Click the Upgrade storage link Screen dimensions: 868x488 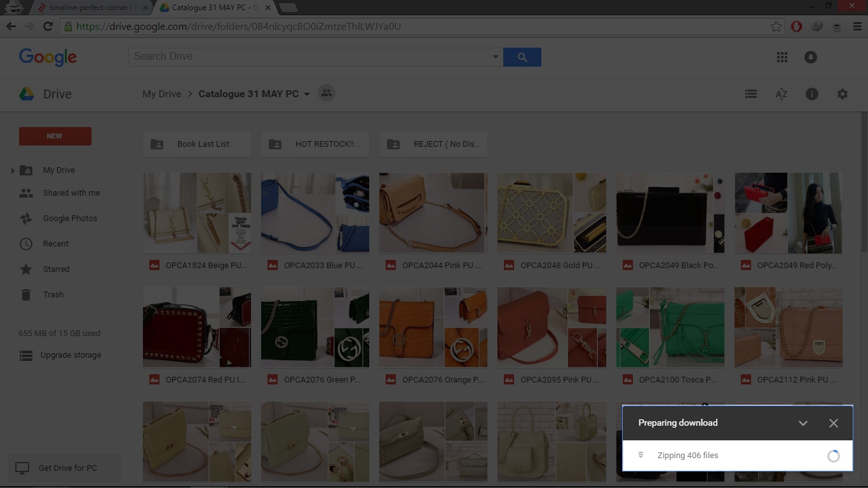point(71,355)
